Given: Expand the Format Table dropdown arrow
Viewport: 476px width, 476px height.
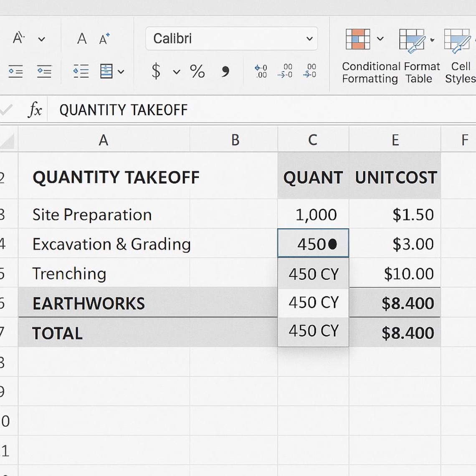Looking at the screenshot, I should (432, 40).
